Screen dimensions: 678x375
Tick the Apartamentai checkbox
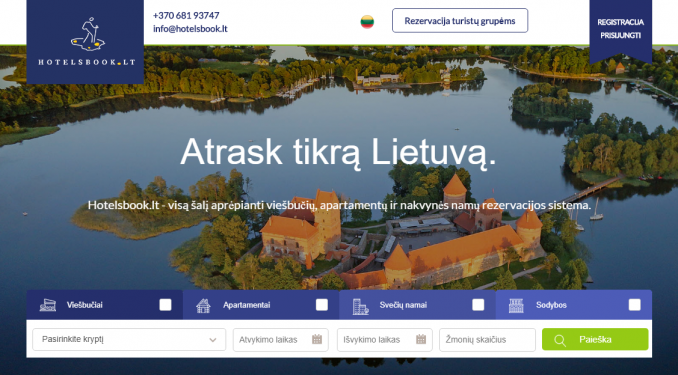322,305
